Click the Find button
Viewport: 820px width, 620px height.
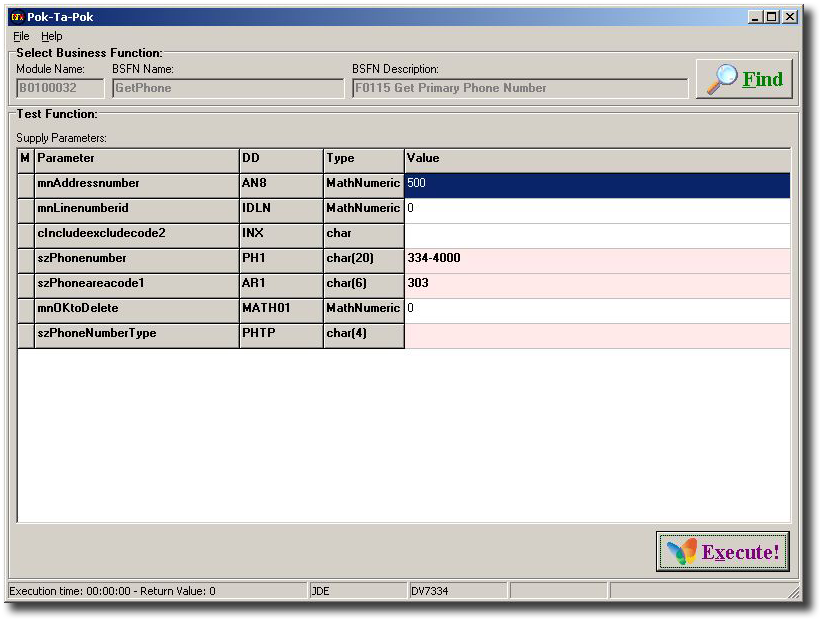tap(744, 79)
